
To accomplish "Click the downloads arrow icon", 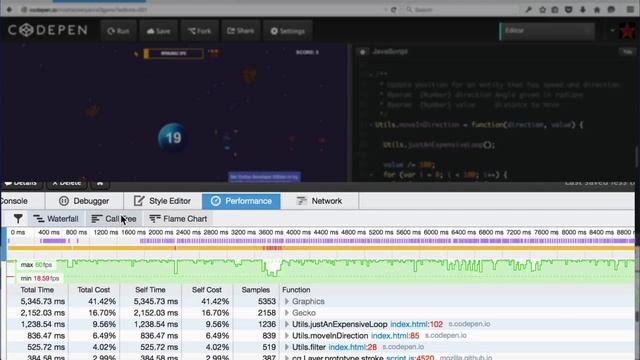I will coord(583,10).
